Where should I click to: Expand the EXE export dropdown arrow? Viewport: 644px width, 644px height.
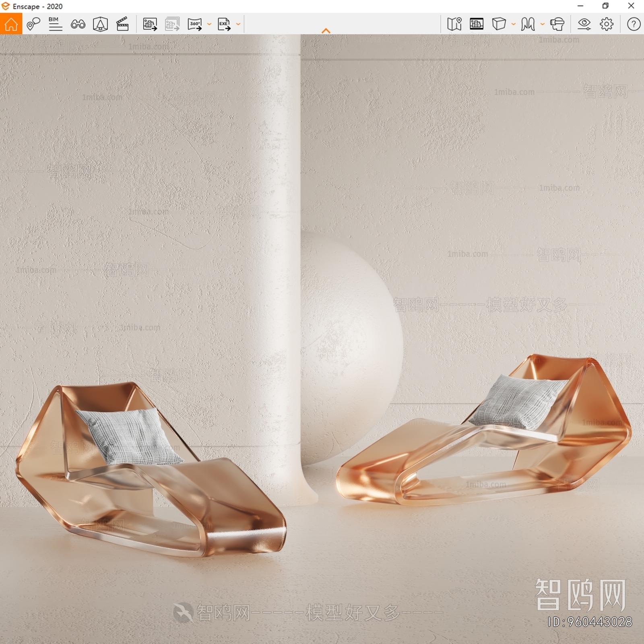tap(238, 24)
